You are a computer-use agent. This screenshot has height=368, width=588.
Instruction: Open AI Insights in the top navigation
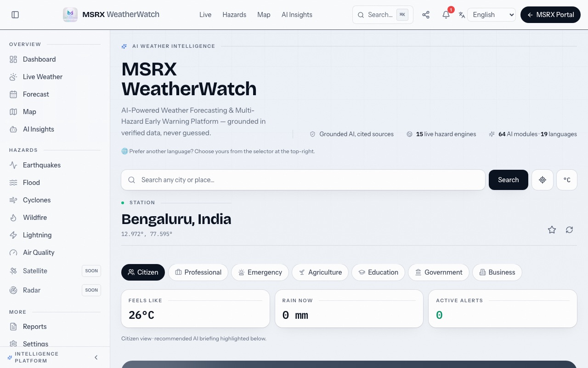(297, 15)
